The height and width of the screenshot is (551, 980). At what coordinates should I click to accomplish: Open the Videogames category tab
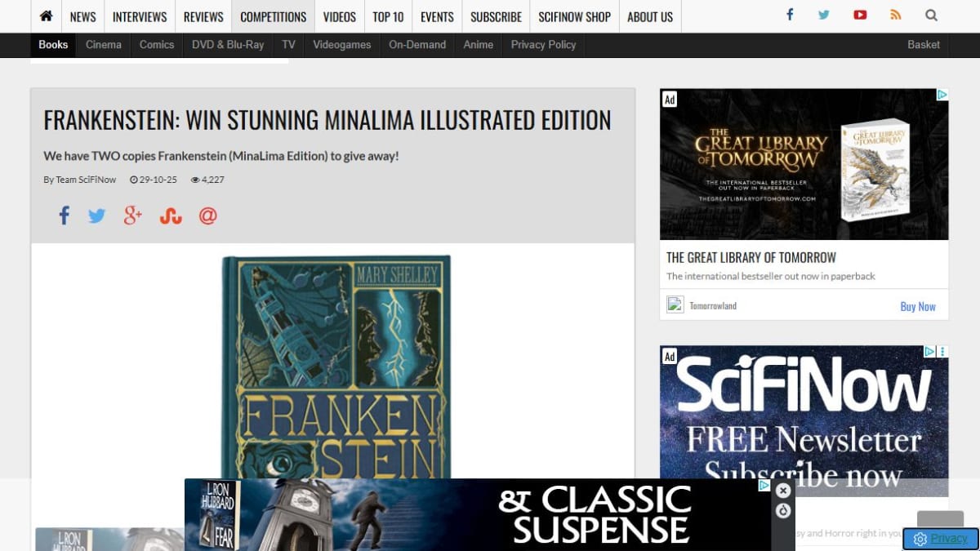point(342,45)
